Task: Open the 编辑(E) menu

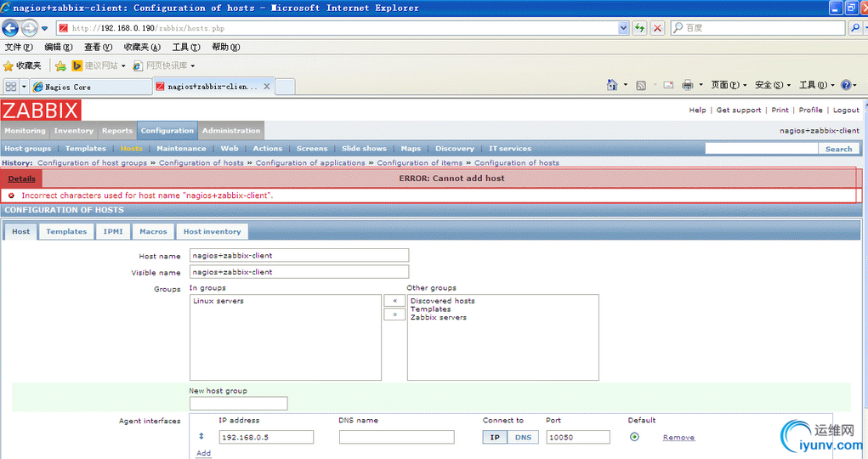Action: coord(59,47)
